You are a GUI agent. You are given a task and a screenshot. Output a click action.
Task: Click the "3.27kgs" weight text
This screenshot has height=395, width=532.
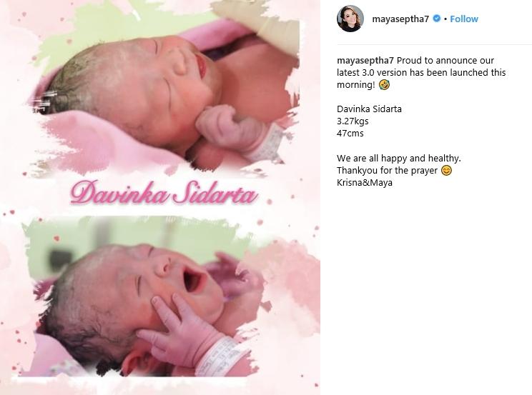[x=353, y=121]
